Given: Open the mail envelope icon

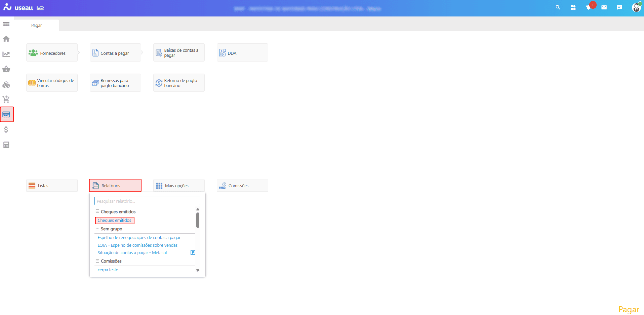Looking at the screenshot, I should [604, 7].
